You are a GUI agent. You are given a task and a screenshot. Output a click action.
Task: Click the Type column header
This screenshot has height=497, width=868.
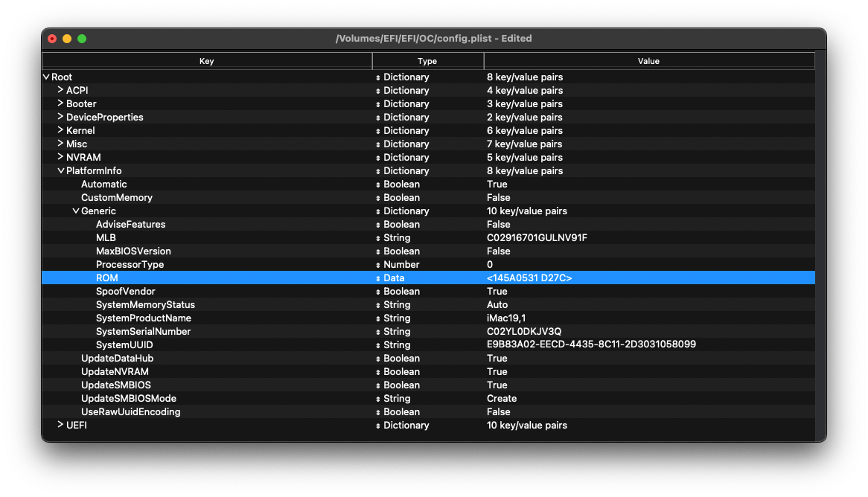tap(427, 61)
